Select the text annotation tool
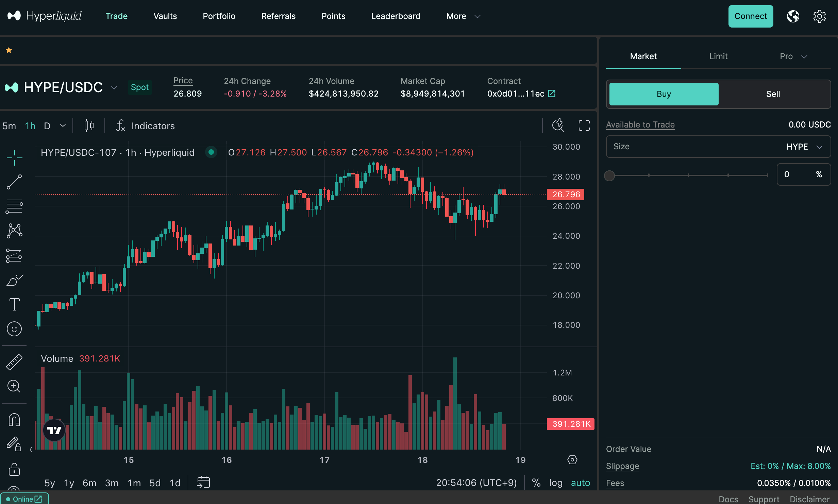This screenshot has width=838, height=504. click(14, 304)
